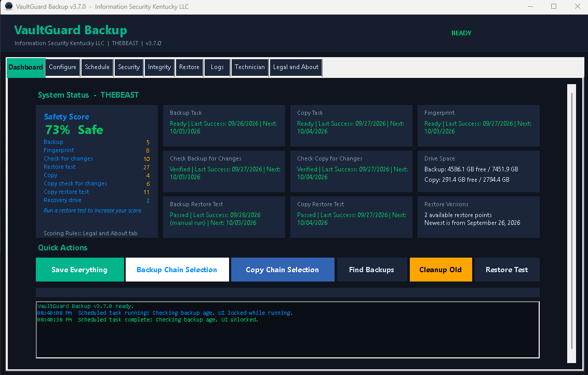The height and width of the screenshot is (375, 588).
Task: Open the Restore tab
Action: [x=190, y=68]
